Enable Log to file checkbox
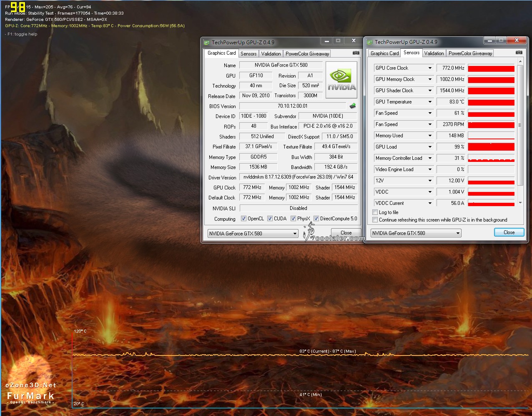Image resolution: width=532 pixels, height=416 pixels. pyautogui.click(x=375, y=212)
